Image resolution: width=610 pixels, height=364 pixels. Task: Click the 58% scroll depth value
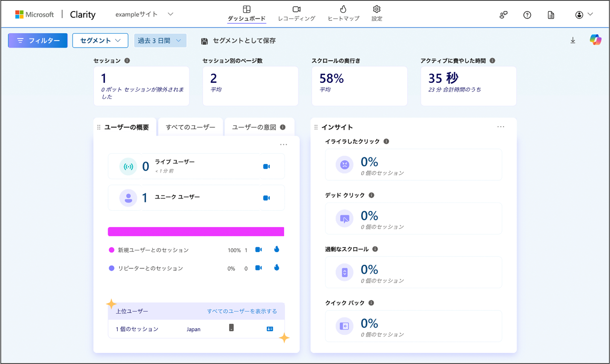click(x=332, y=79)
